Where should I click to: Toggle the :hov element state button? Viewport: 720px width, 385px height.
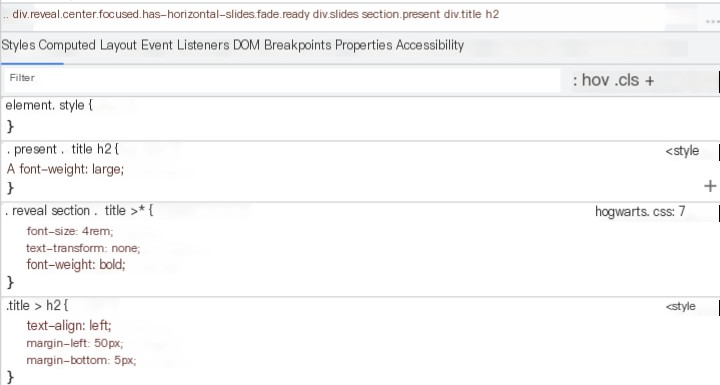(591, 80)
